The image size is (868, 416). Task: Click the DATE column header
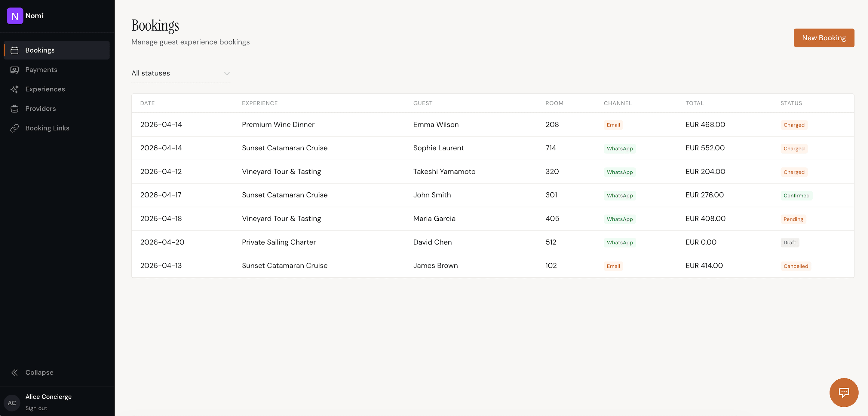click(147, 103)
